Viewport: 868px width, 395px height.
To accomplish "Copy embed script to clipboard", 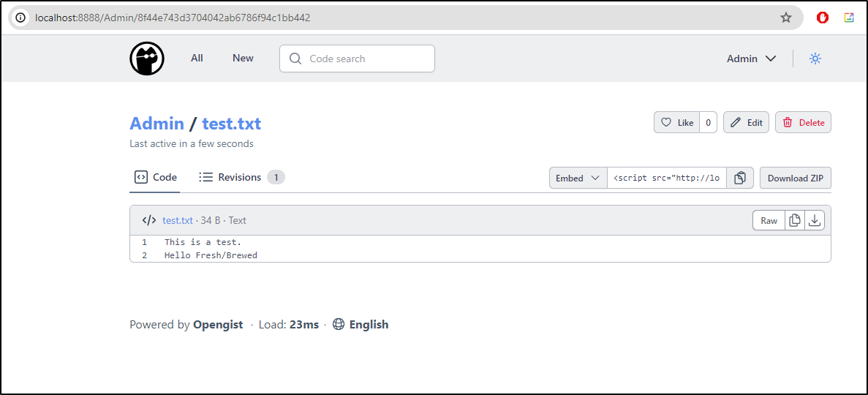I will [x=739, y=178].
